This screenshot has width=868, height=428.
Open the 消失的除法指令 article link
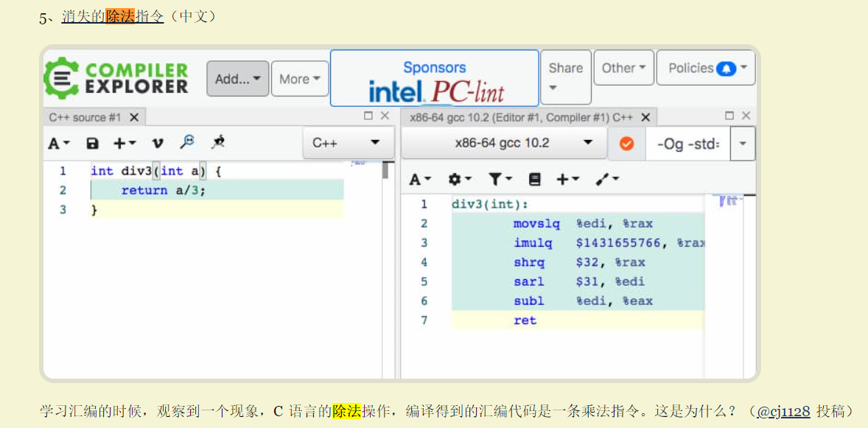coord(113,17)
